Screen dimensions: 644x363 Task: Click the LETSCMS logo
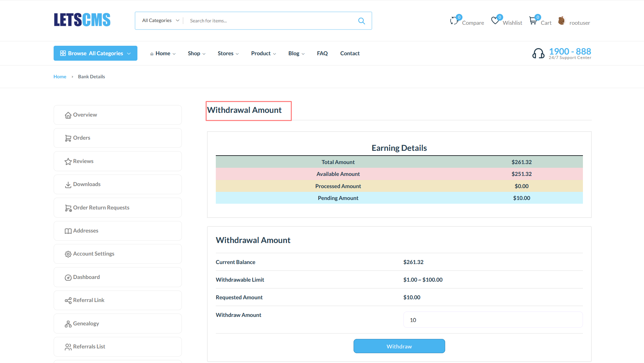point(82,20)
